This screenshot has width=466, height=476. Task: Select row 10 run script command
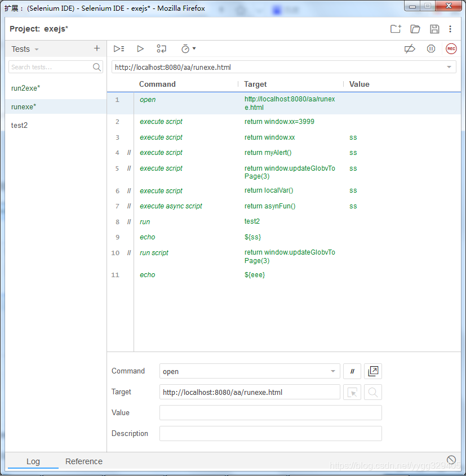tap(284, 256)
